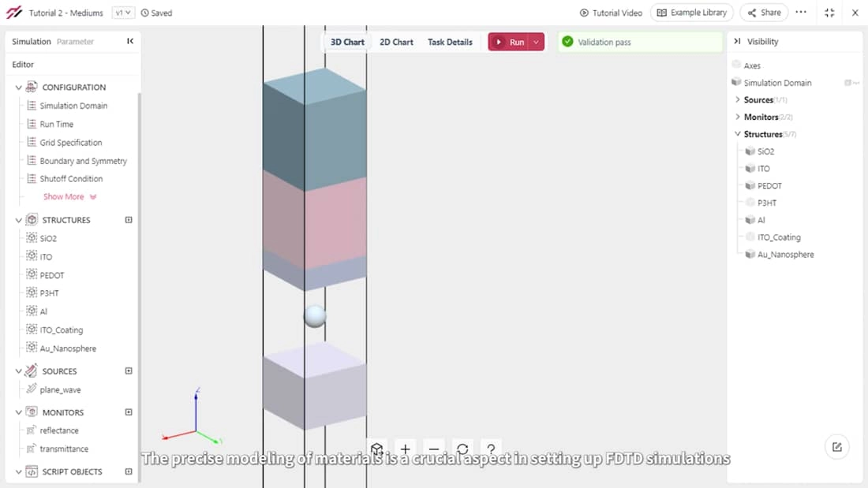
Task: Click Show More in Configuration
Action: pos(69,196)
